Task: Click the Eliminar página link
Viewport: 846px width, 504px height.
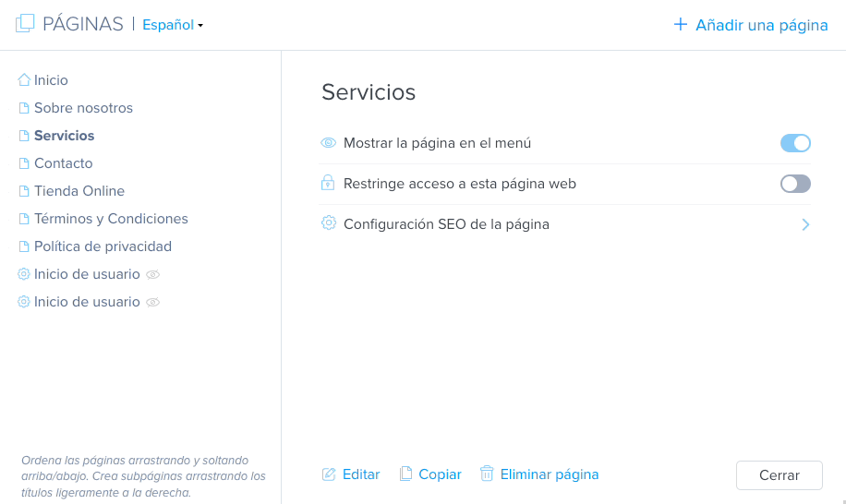Action: pyautogui.click(x=550, y=474)
